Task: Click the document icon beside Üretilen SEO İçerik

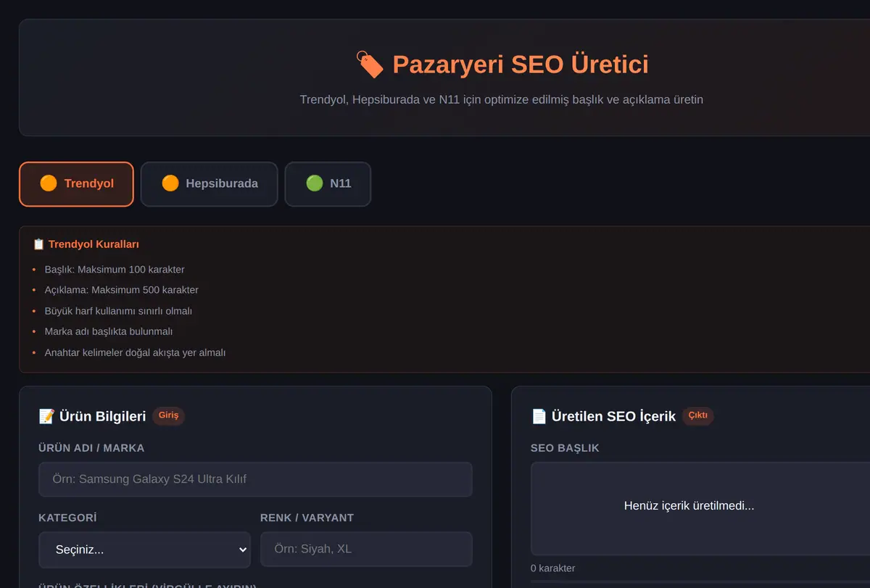Action: tap(539, 416)
